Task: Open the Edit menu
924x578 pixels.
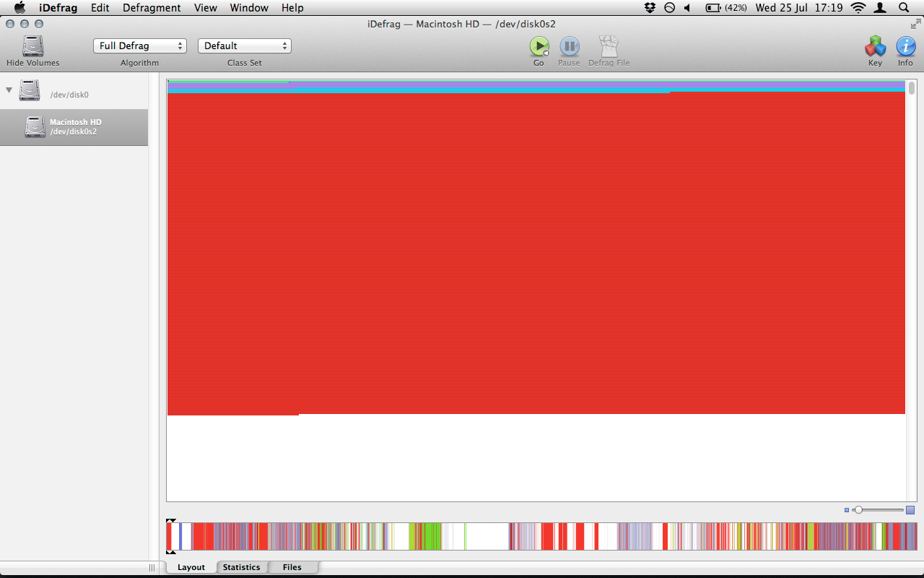Action: pos(100,8)
